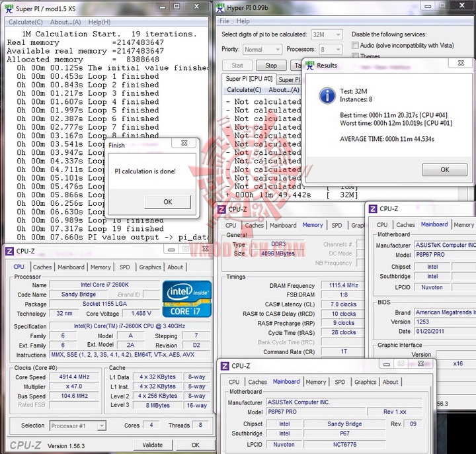
Task: Switch to Mainboard tab in CPU window
Action: click(x=71, y=267)
